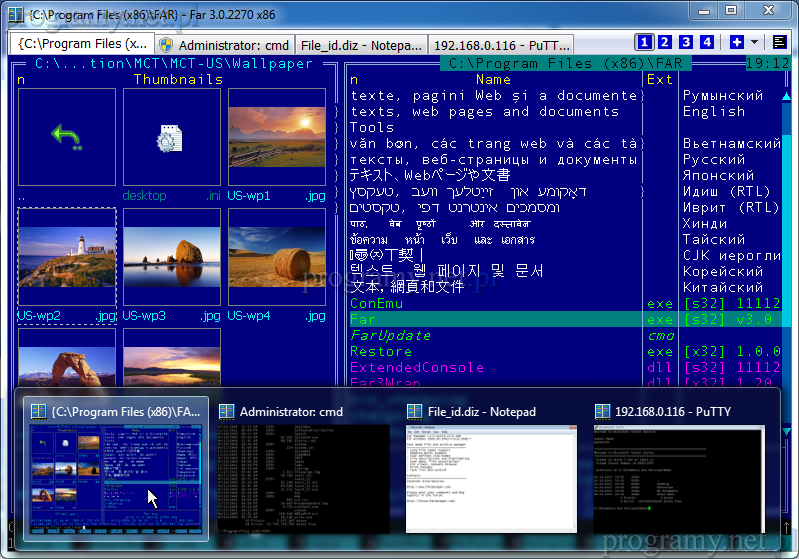Activate console number 2 button
Viewport: 799px width, 559px height.
666,42
